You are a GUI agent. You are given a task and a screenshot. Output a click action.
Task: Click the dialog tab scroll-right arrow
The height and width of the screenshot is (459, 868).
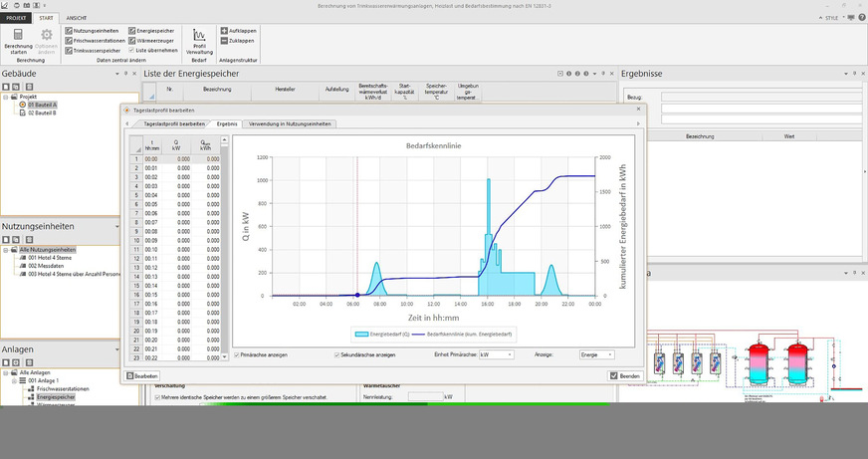pos(638,124)
